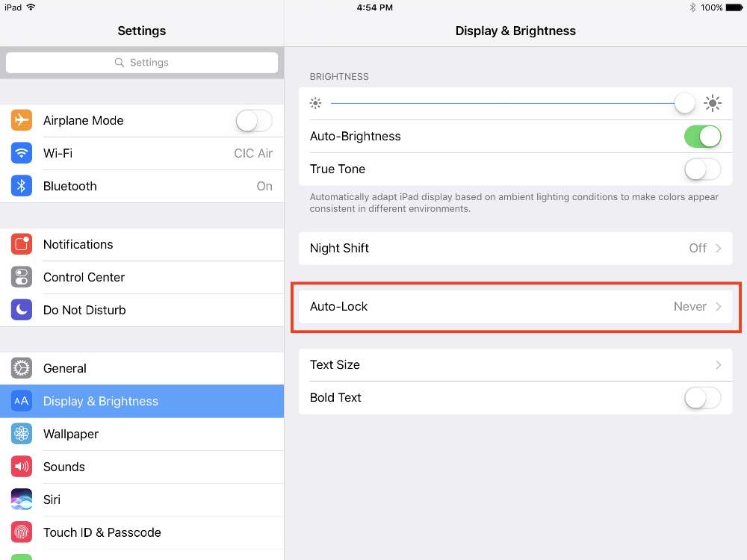
Task: Select the Notifications icon
Action: click(x=20, y=244)
